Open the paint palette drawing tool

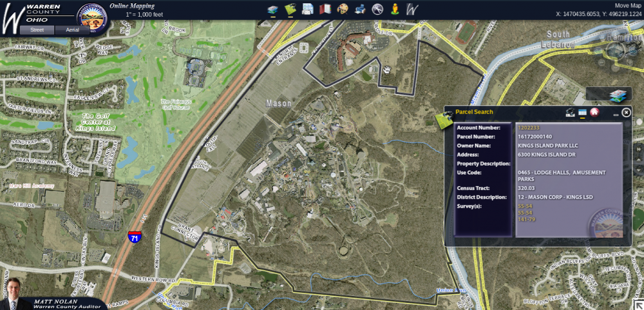click(342, 9)
